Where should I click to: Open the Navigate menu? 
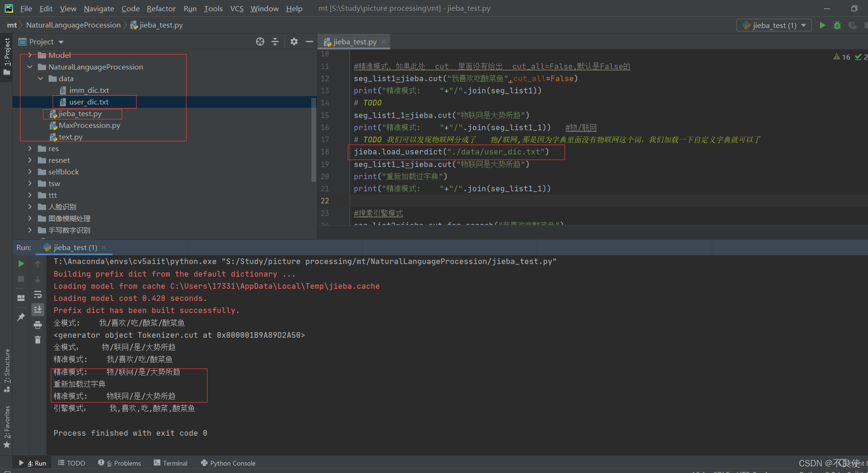tap(99, 8)
